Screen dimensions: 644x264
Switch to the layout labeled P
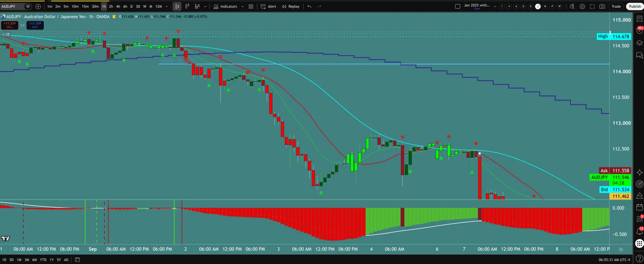tap(552, 6)
